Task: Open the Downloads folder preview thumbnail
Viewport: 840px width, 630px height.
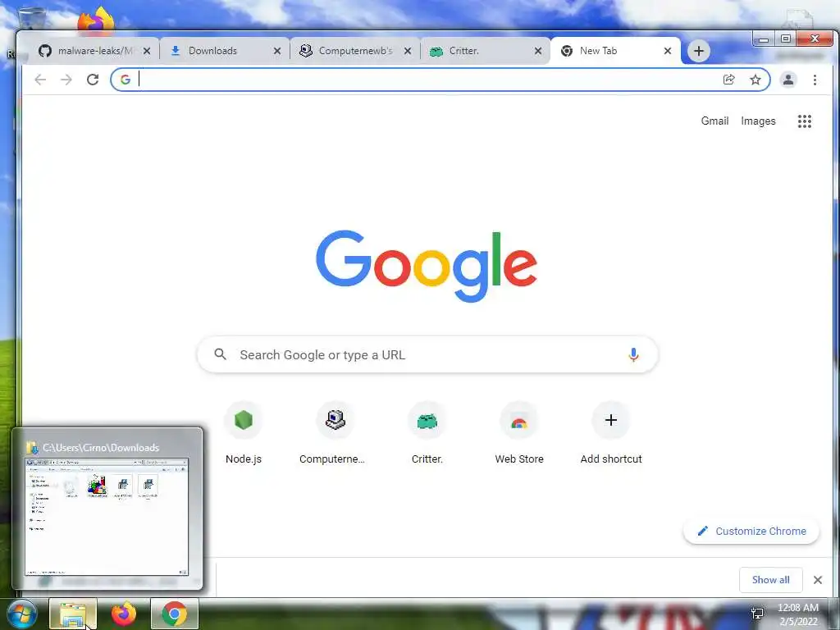Action: [x=107, y=517]
